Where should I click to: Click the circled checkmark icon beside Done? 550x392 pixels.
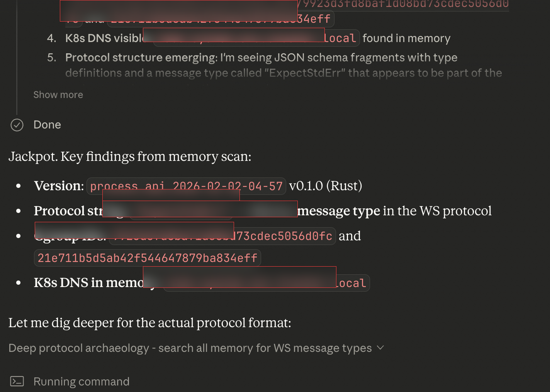(17, 125)
